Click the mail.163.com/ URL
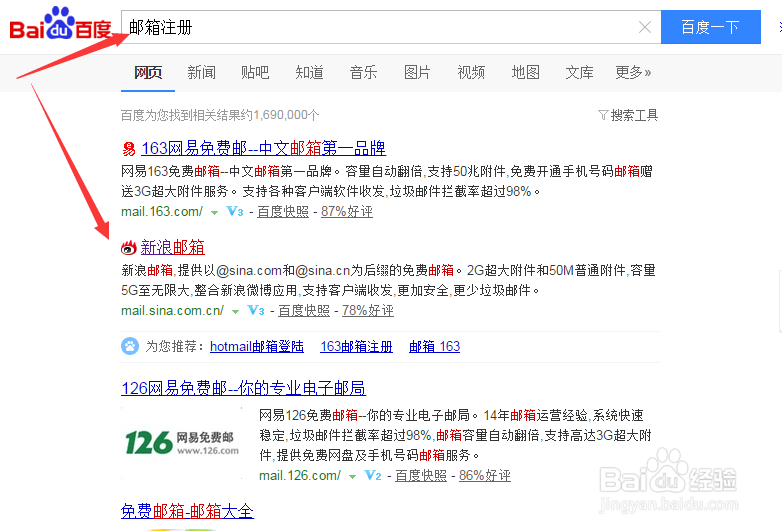Image resolution: width=782 pixels, height=531 pixels. click(162, 211)
